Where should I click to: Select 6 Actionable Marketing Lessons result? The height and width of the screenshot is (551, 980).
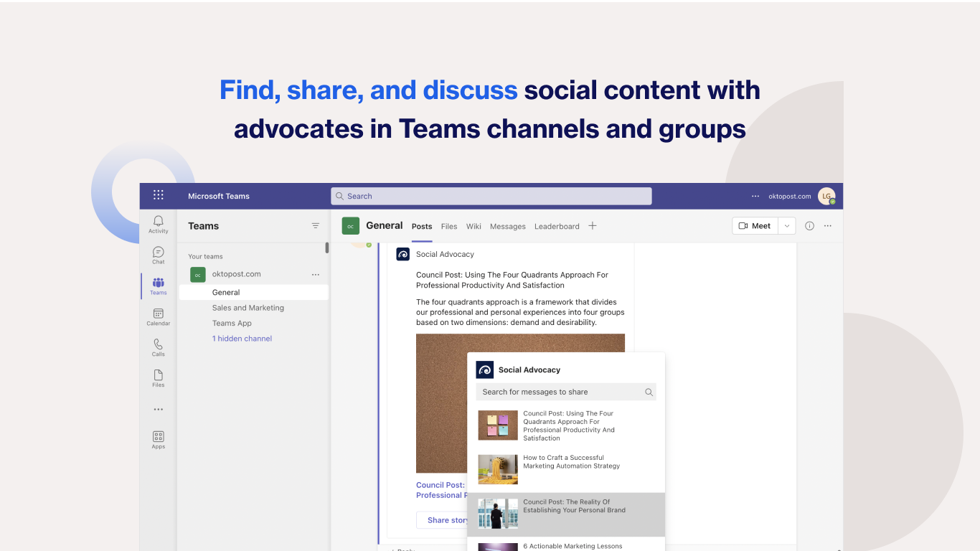(x=566, y=545)
